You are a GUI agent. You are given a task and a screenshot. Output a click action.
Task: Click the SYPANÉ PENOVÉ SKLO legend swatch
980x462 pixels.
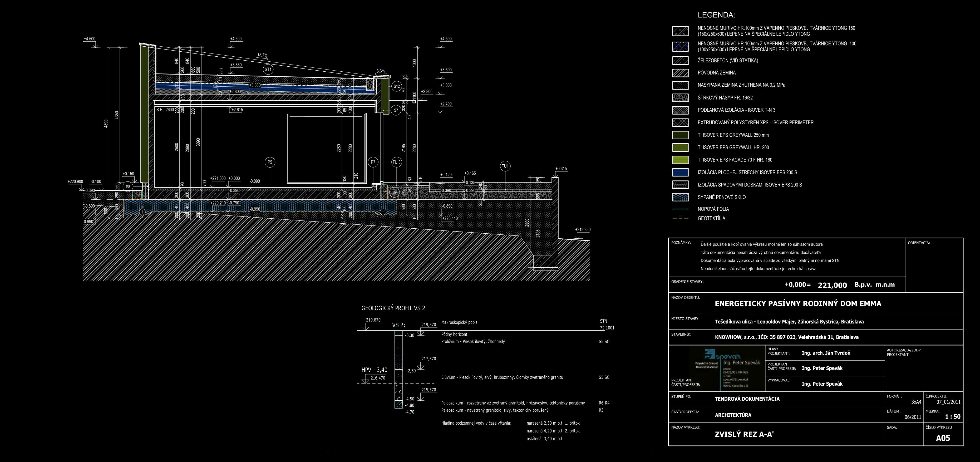click(680, 197)
